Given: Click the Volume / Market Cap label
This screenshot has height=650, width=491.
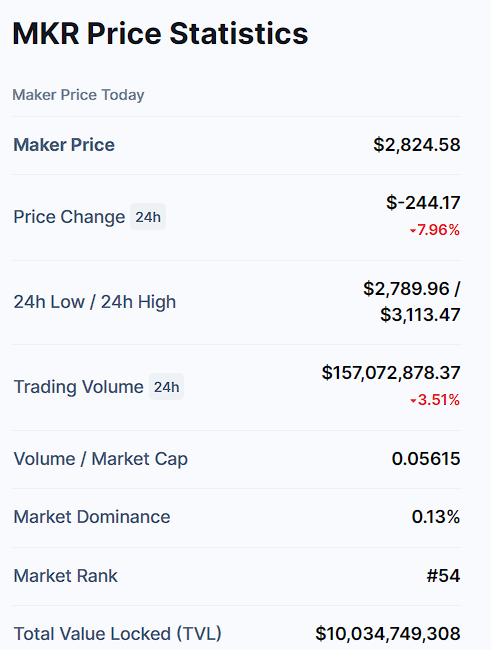Looking at the screenshot, I should coord(101,459).
